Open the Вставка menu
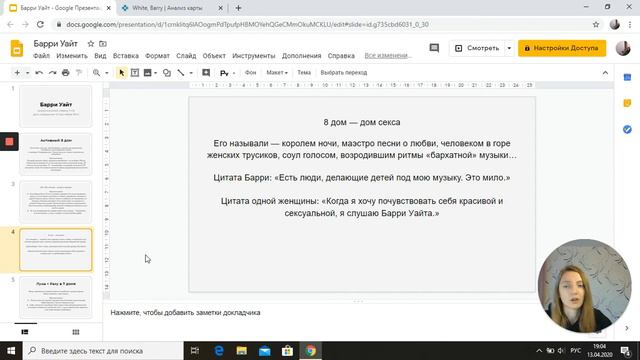 pyautogui.click(x=126, y=56)
